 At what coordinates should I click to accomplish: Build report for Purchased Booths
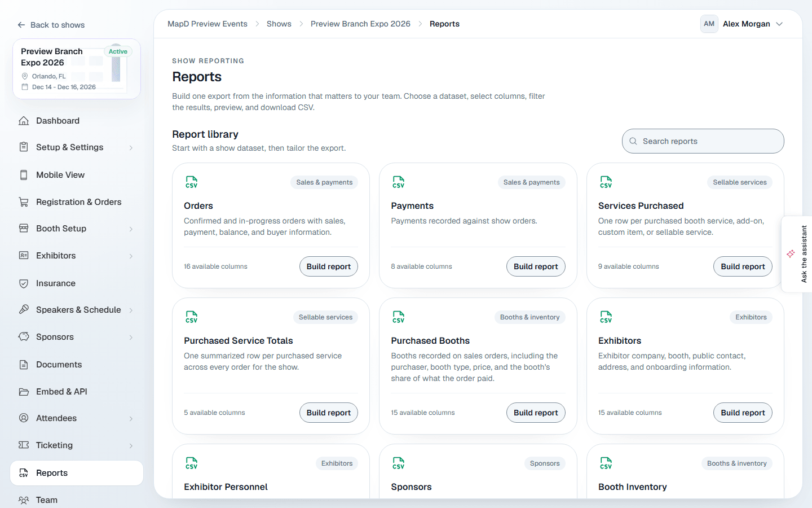[536, 413]
